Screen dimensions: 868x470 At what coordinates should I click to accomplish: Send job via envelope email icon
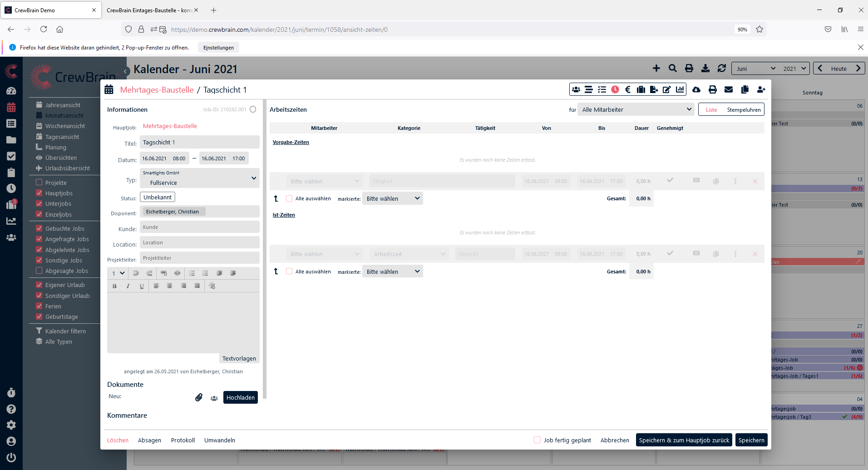coord(729,89)
